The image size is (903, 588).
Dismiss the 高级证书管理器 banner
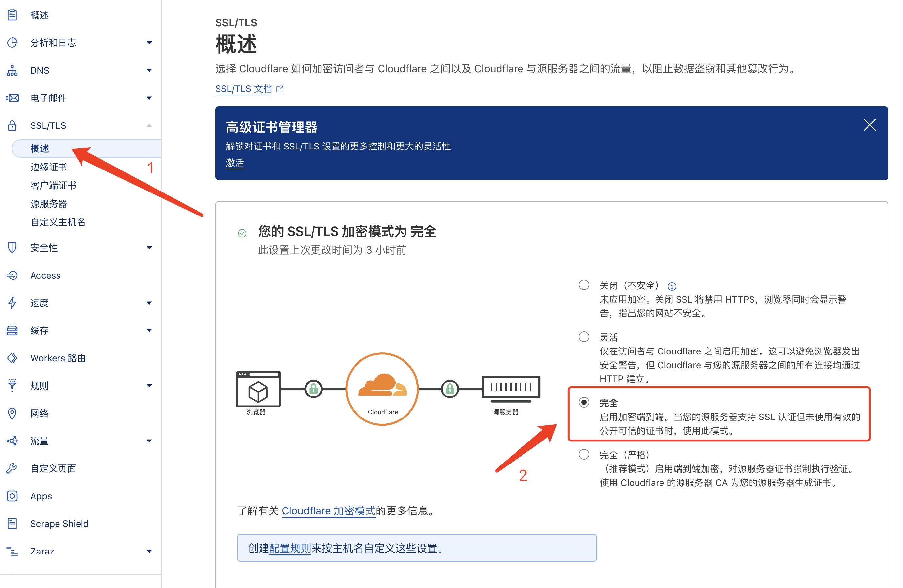click(869, 126)
